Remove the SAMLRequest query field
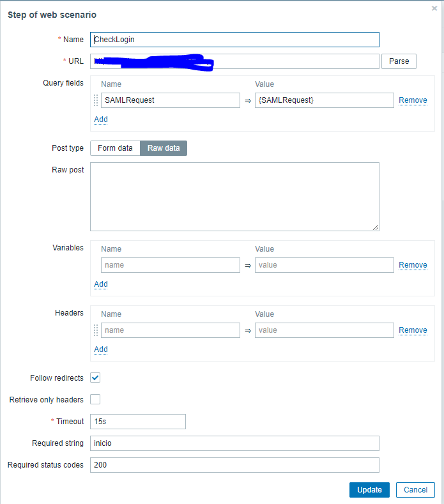Screen dimensions: 444x504 [413, 100]
